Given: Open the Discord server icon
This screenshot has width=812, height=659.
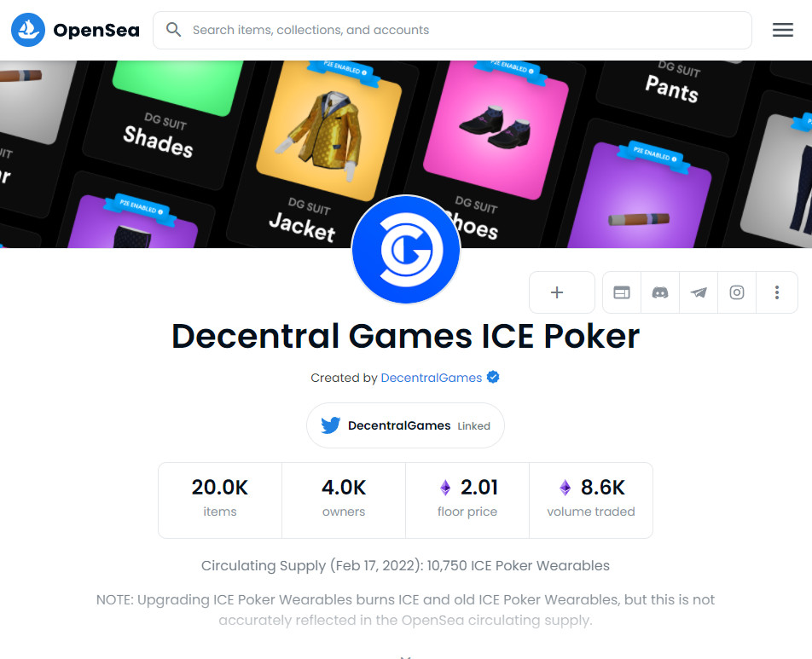Looking at the screenshot, I should [660, 292].
